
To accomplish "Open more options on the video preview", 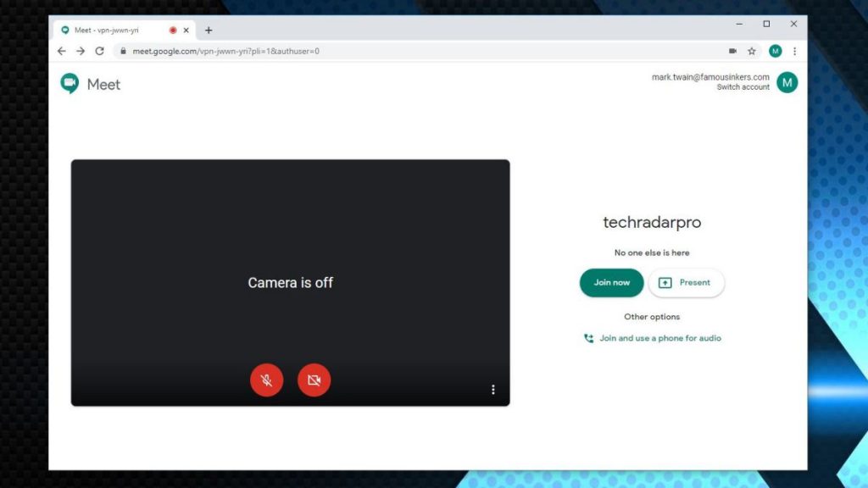I will point(493,389).
